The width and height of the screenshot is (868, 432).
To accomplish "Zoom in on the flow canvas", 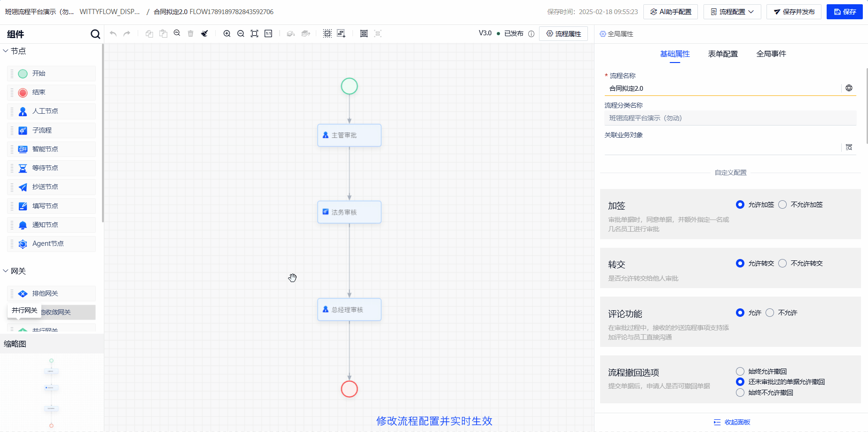I will click(x=227, y=33).
